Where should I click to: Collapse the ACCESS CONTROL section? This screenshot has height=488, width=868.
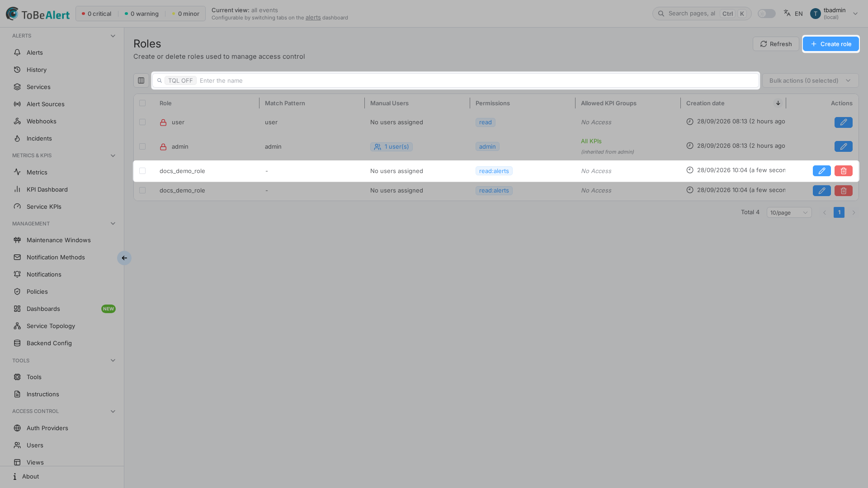click(x=113, y=411)
